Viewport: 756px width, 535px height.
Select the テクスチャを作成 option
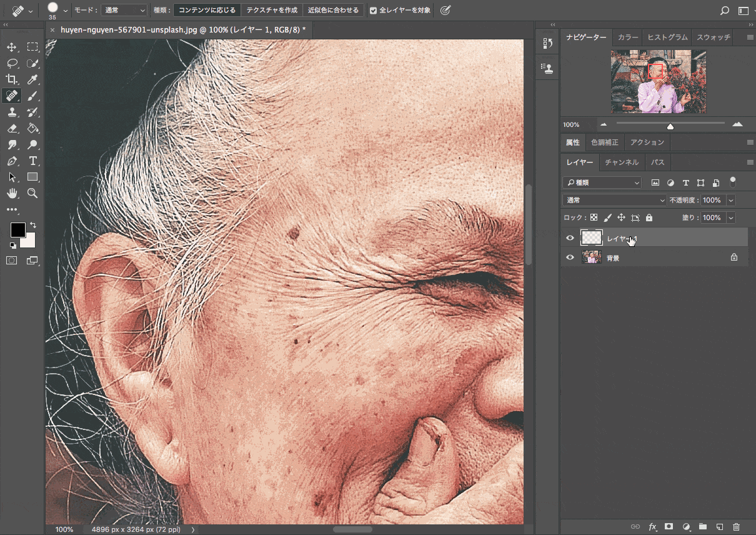[272, 10]
